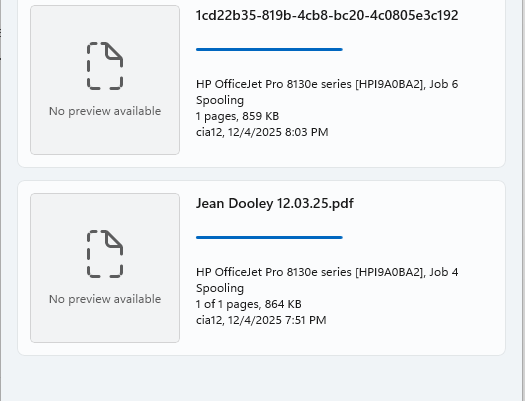
Task: Click the blue progress bar of Job 4
Action: tap(269, 237)
